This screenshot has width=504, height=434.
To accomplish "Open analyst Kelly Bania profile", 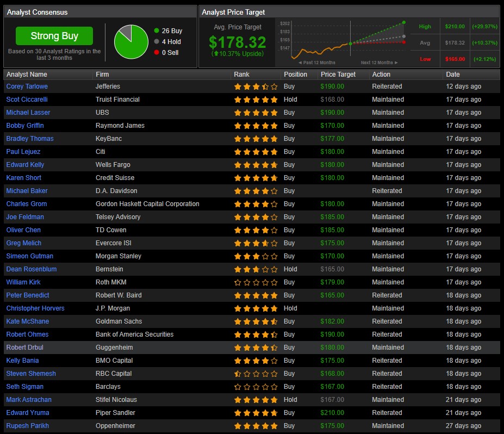I will point(22,361).
